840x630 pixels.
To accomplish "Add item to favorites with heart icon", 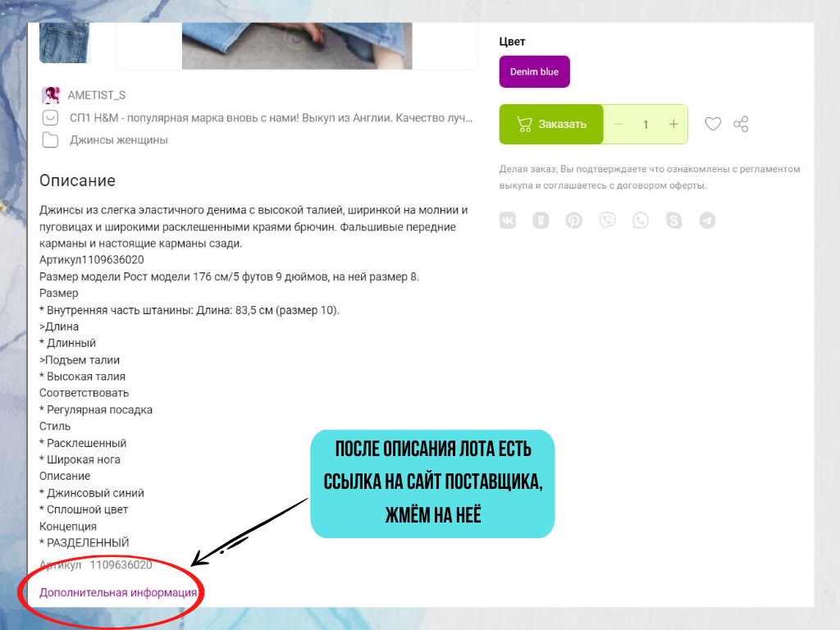I will click(x=713, y=125).
